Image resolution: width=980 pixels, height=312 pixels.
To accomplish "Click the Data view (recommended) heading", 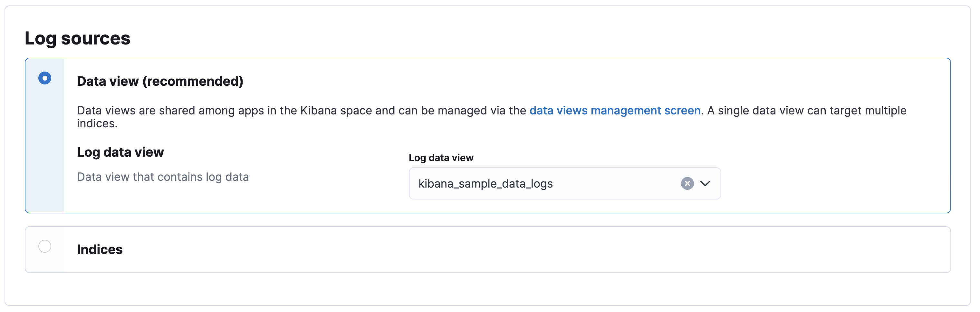I will click(x=160, y=81).
